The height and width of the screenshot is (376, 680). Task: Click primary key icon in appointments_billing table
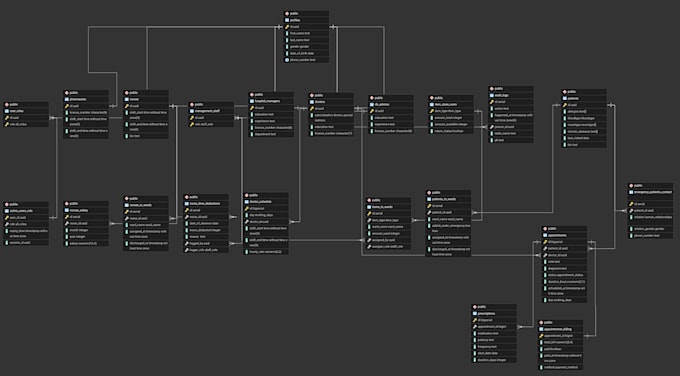[x=541, y=336]
